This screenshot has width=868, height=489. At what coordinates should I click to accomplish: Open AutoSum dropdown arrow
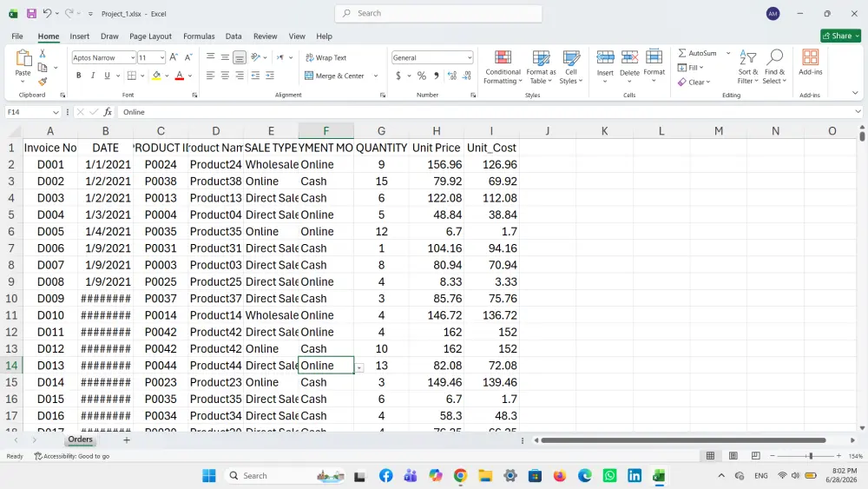pyautogui.click(x=728, y=53)
